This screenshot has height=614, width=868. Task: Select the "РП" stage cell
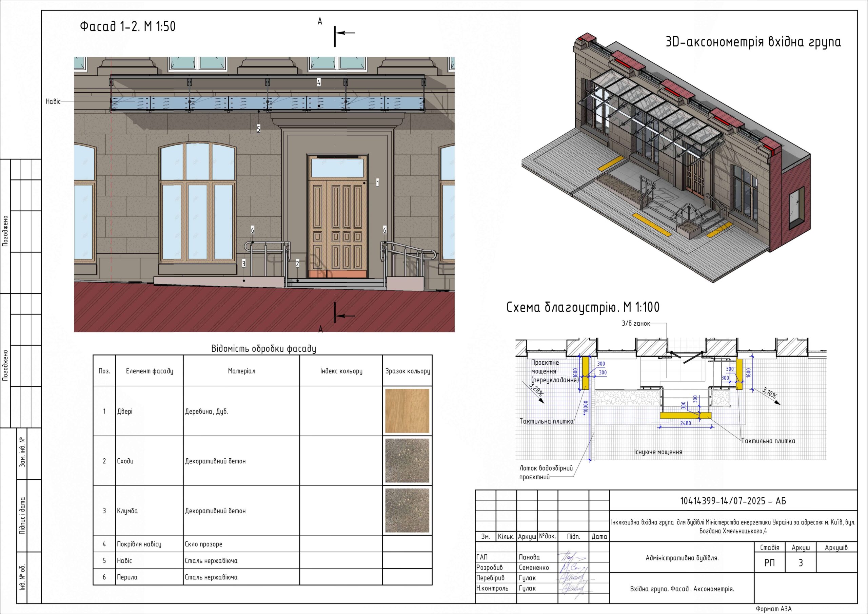[769, 563]
